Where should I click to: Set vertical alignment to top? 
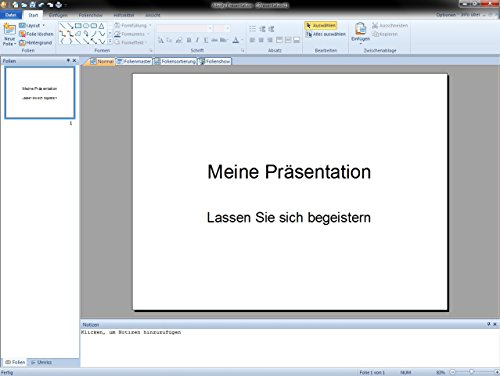point(279,40)
